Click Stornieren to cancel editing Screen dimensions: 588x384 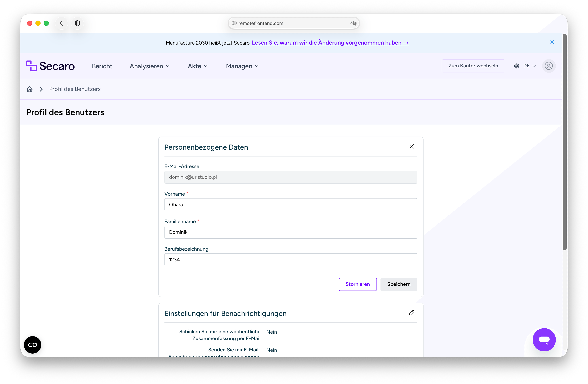tap(358, 284)
